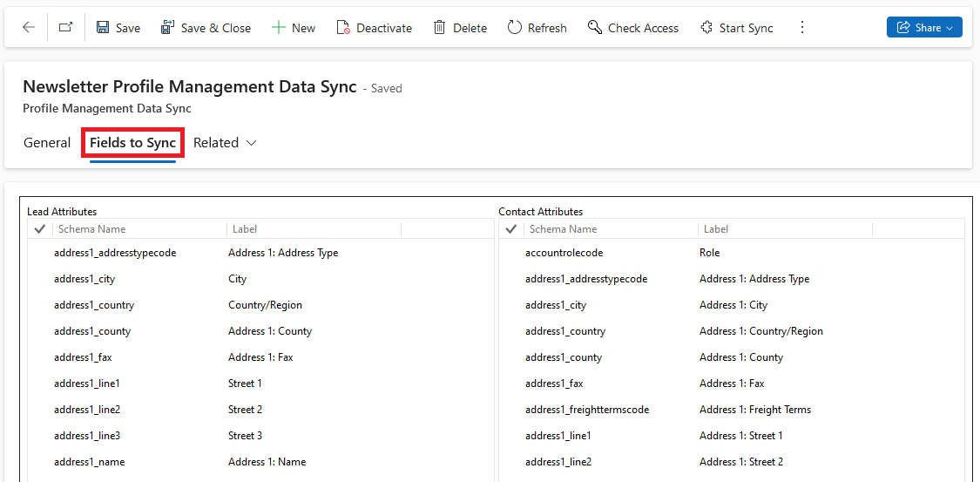The height and width of the screenshot is (482, 980).
Task: Select lead row address1_fax
Action: tap(260, 357)
